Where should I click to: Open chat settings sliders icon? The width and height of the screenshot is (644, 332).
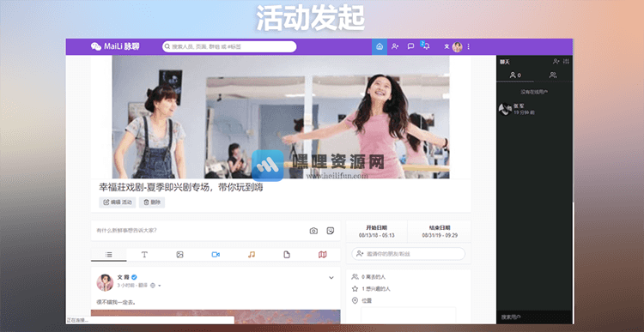tap(567, 62)
